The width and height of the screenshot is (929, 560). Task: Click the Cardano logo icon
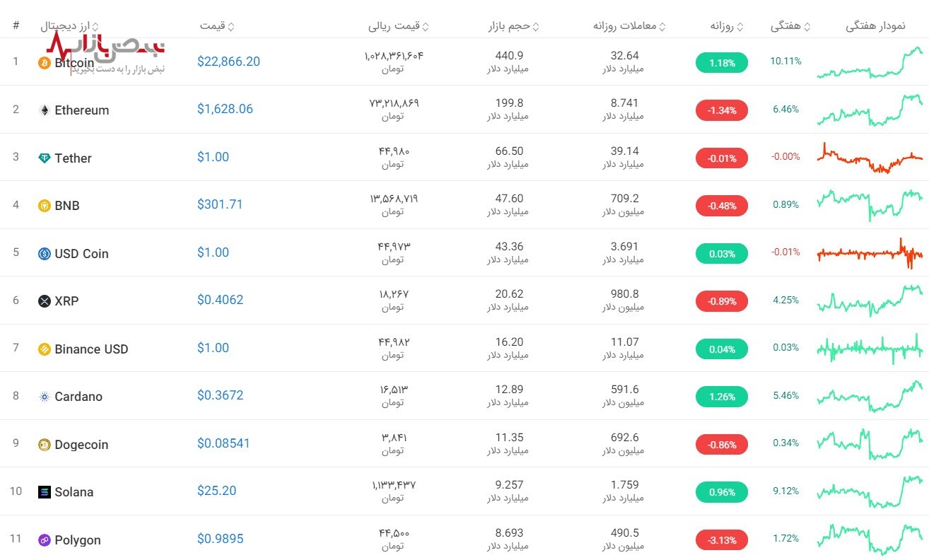tap(44, 397)
